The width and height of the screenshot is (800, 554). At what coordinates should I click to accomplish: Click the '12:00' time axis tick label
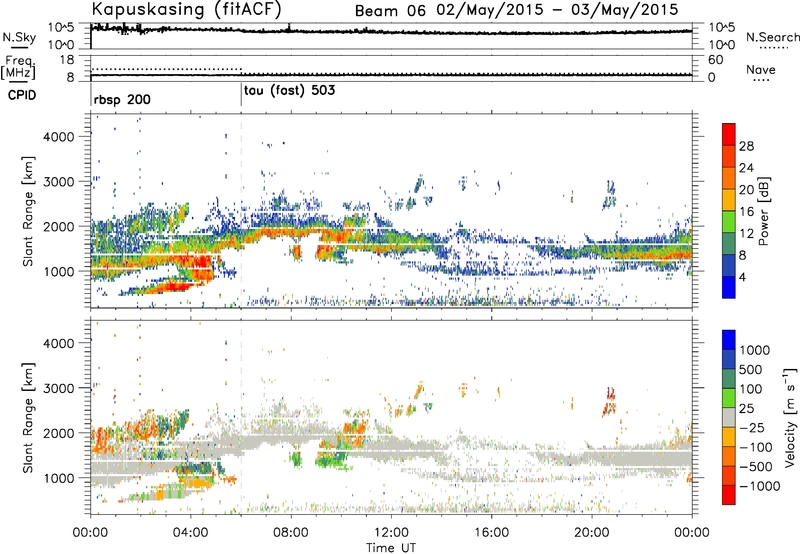[391, 533]
